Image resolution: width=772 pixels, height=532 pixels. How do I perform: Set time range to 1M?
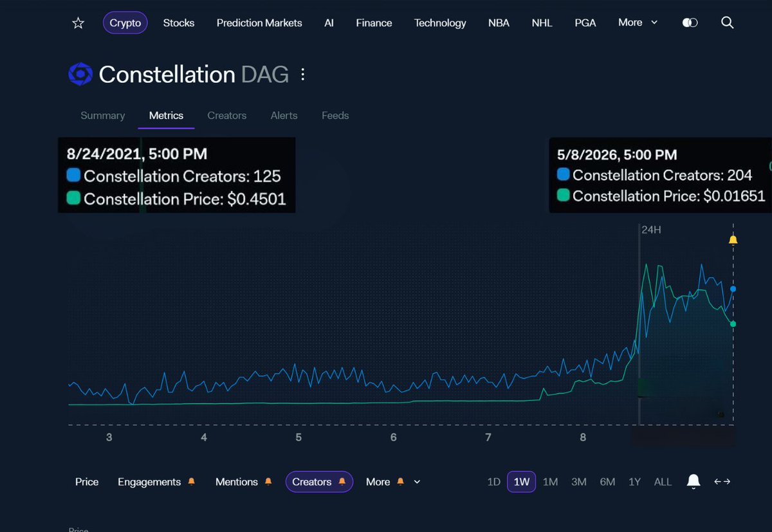point(550,482)
